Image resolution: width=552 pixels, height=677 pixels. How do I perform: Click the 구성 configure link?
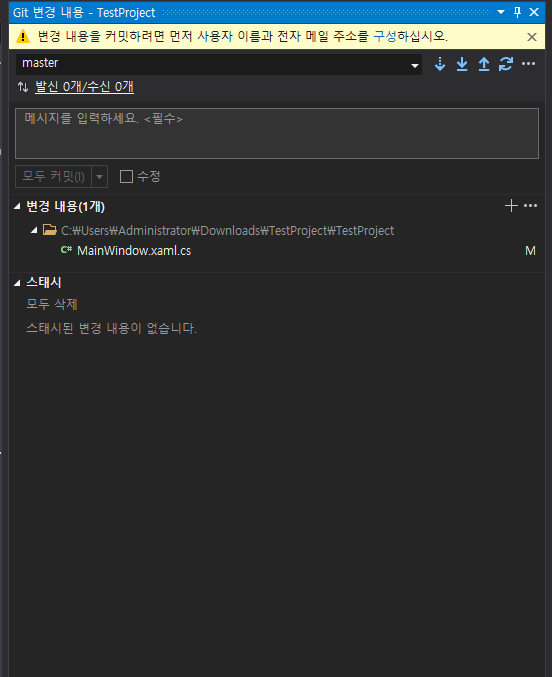384,36
